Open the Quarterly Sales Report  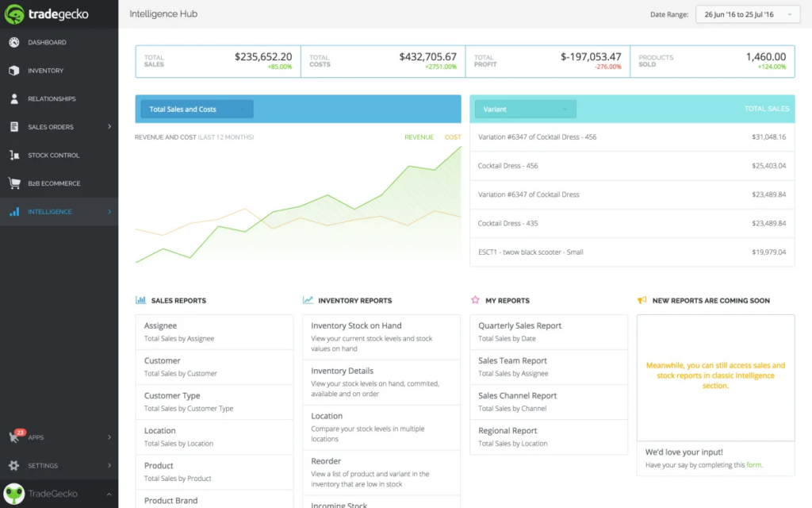click(519, 326)
